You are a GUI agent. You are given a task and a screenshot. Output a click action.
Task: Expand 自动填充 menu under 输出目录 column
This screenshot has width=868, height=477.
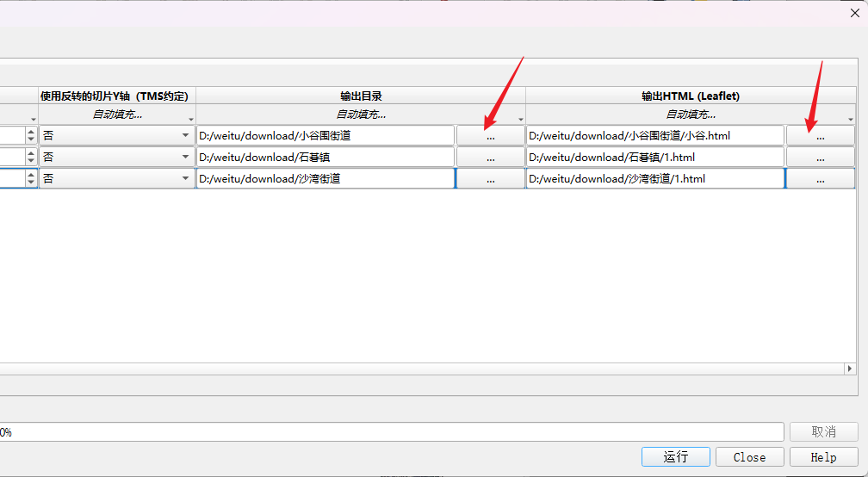click(x=361, y=115)
